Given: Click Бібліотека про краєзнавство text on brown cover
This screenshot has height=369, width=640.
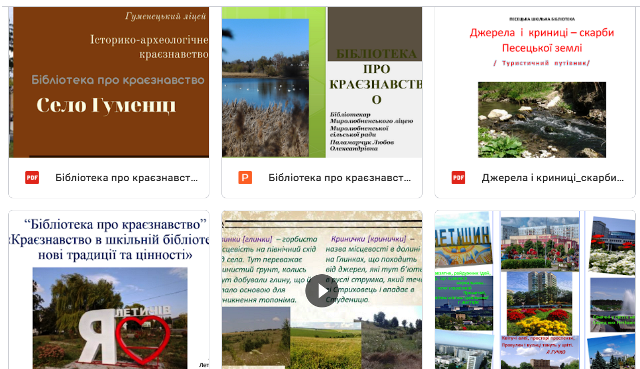Looking at the screenshot, I should pyautogui.click(x=118, y=80).
